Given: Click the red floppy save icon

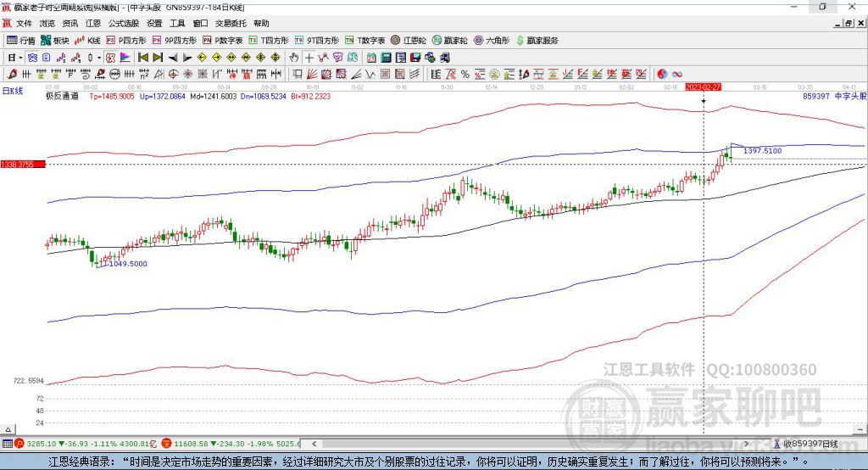Looking at the screenshot, I should 415,58.
